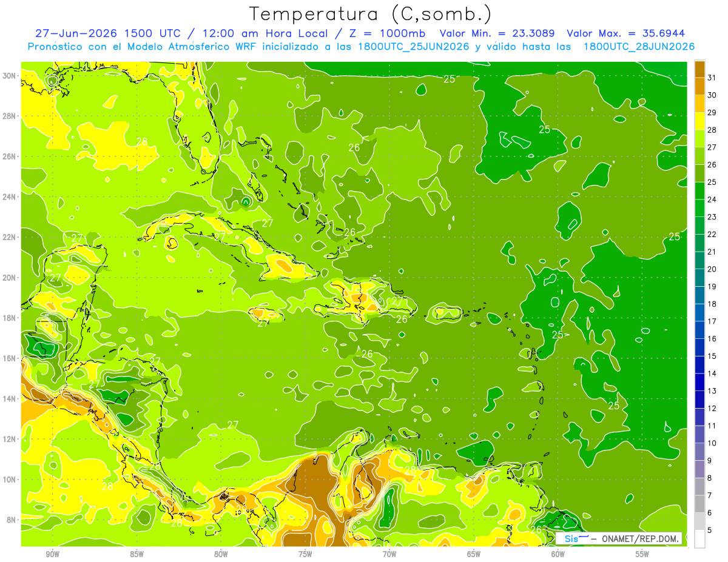The height and width of the screenshot is (562, 728).
Task: Click the title "Temperatura (C,somb.)"
Action: pos(371,15)
